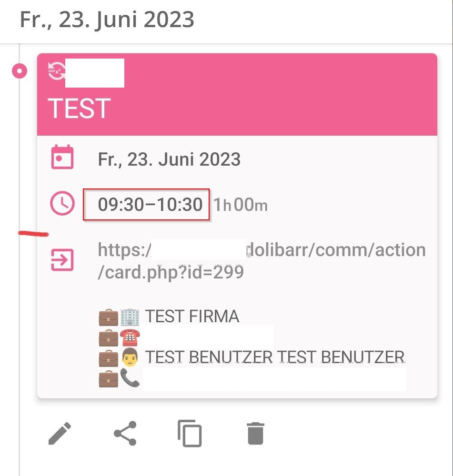Viewport: 453px width, 476px height.
Task: Tap the TEST FIRMA company line
Action: tap(169, 317)
